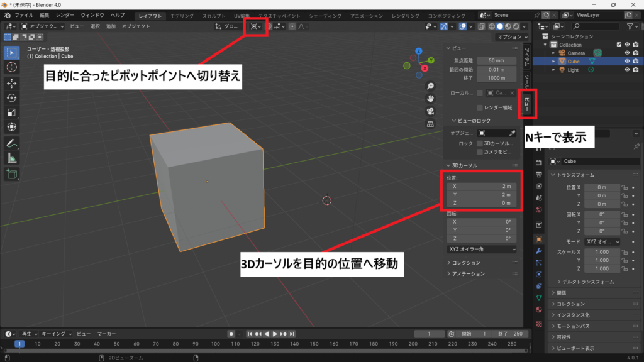Screen dimensions: 644x362
Task: Hide the Cube object in outliner
Action: (x=627, y=61)
